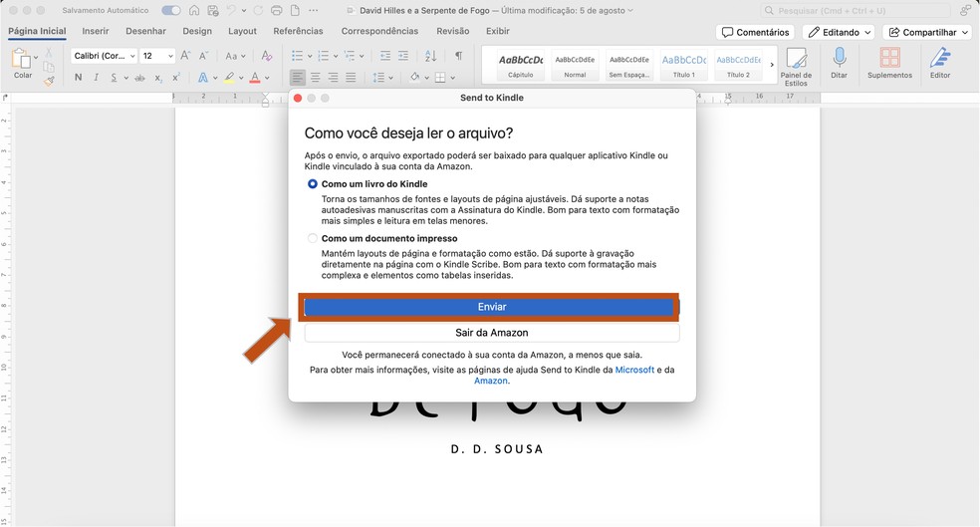Justify the text
This screenshot has height=527, width=980.
tap(351, 78)
